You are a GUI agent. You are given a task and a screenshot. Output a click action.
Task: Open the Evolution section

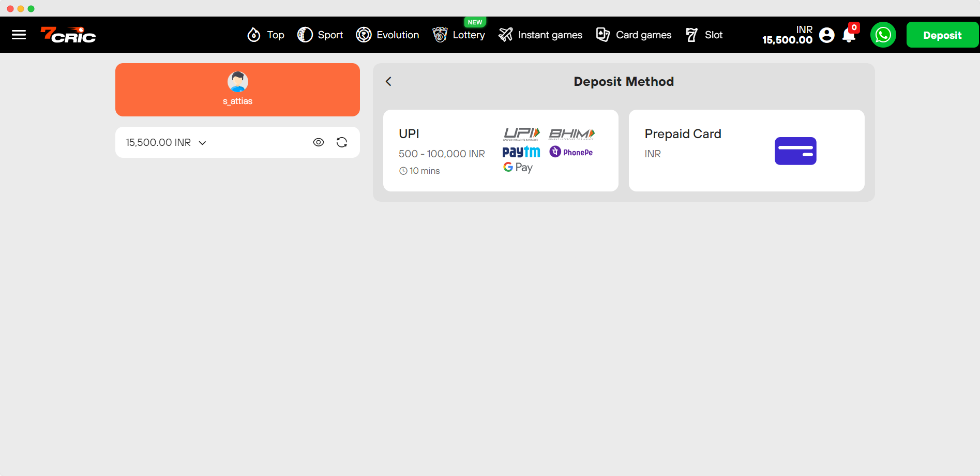[388, 35]
